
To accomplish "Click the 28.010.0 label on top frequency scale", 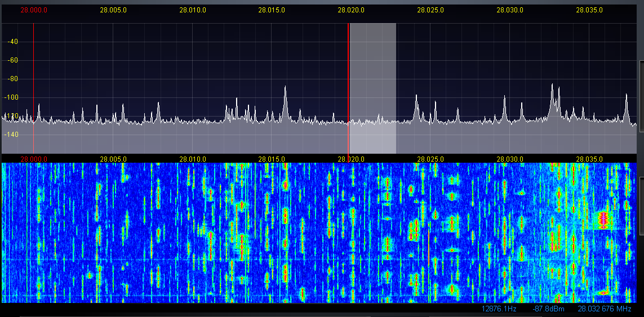I will click(192, 10).
